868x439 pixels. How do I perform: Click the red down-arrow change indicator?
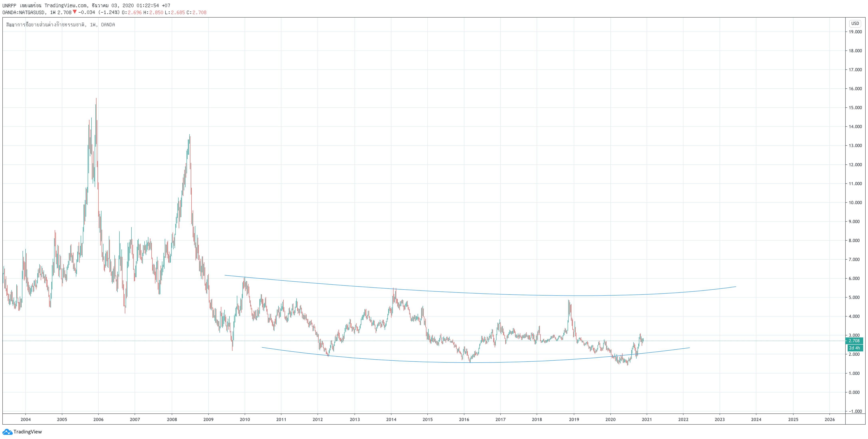click(x=74, y=12)
